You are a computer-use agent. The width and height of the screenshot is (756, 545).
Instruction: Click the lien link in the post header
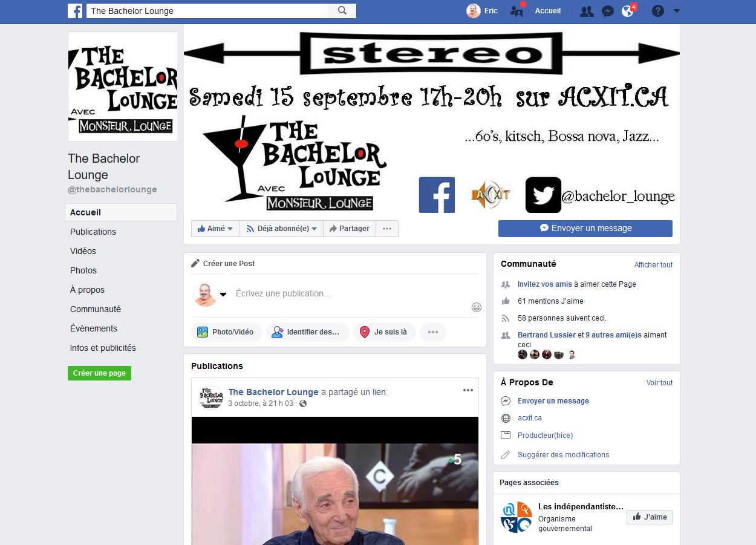pyautogui.click(x=379, y=392)
